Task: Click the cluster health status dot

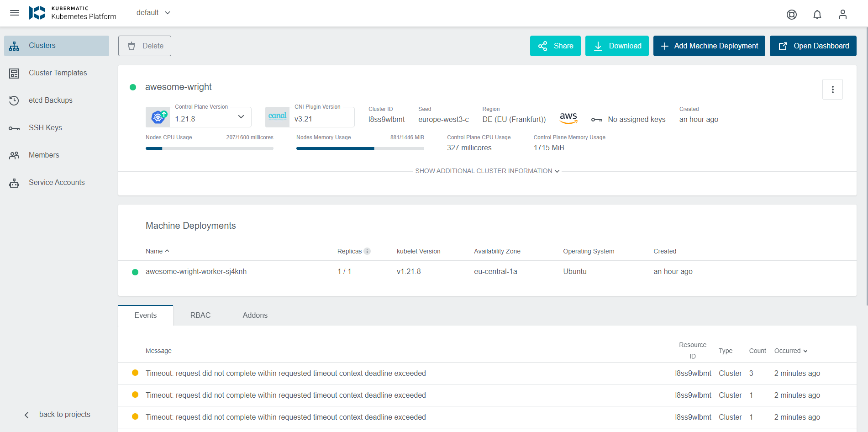Action: tap(133, 86)
